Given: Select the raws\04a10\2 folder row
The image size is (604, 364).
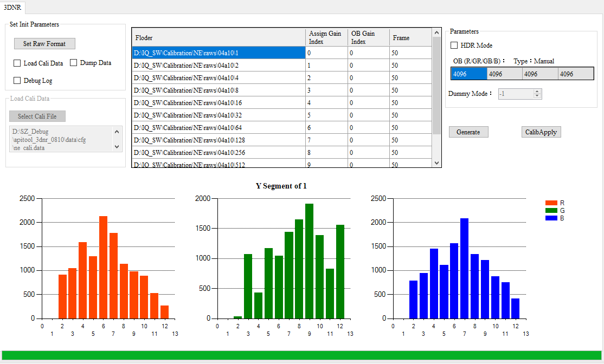Looking at the screenshot, I should point(217,65).
